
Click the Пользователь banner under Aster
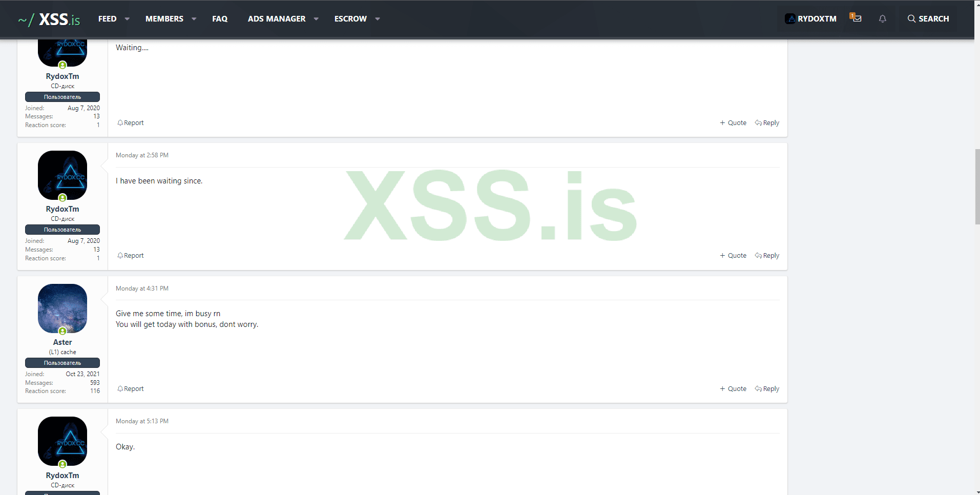click(x=62, y=363)
